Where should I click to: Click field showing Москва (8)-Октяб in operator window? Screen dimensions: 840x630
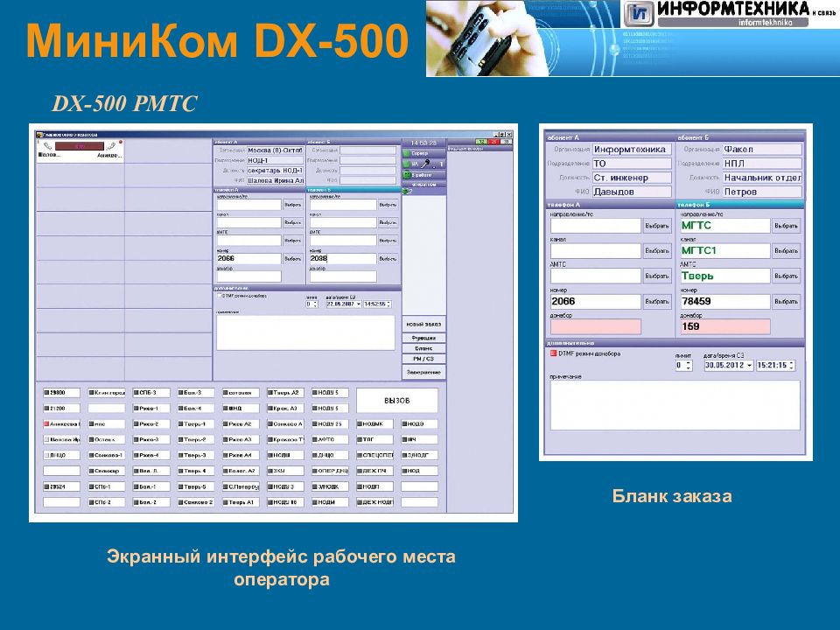coord(275,150)
